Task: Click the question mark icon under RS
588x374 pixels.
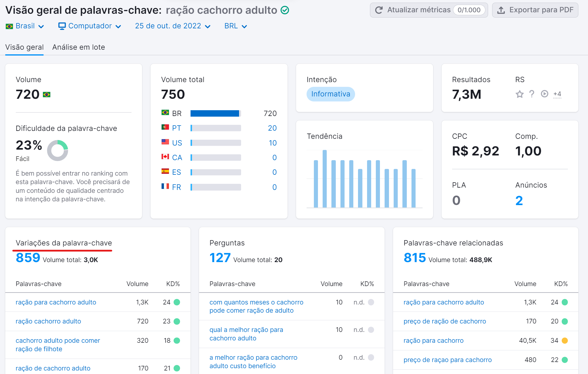Action: (532, 94)
